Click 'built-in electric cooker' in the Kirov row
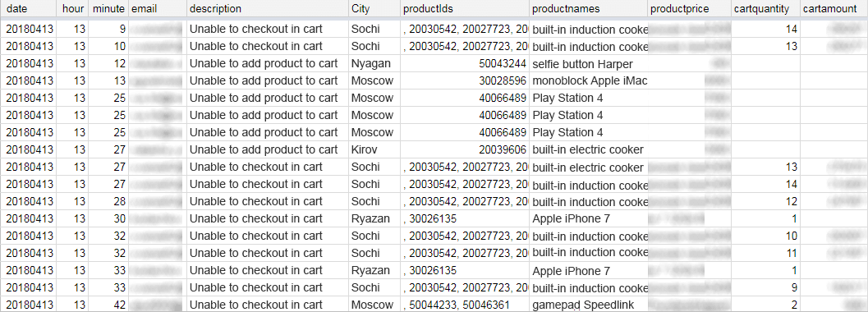Screen dimensions: 868x312 tap(588, 150)
